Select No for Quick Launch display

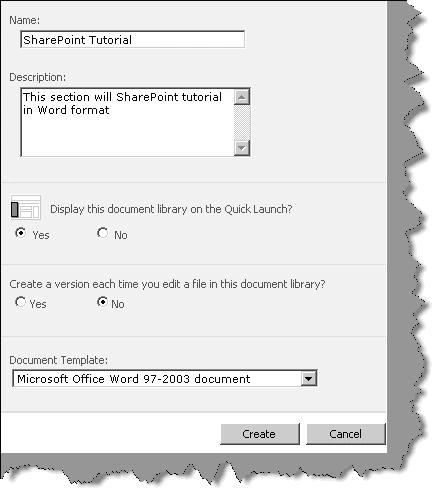click(x=102, y=233)
